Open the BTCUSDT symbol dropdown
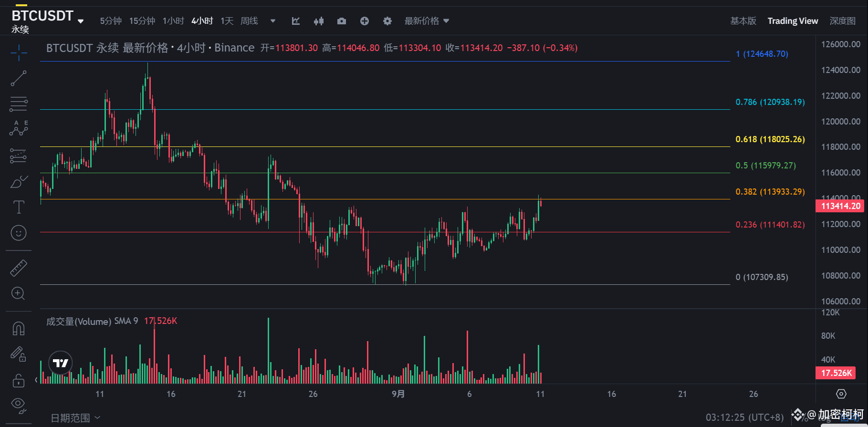Viewport: 868px width, 427px height. pyautogui.click(x=81, y=21)
